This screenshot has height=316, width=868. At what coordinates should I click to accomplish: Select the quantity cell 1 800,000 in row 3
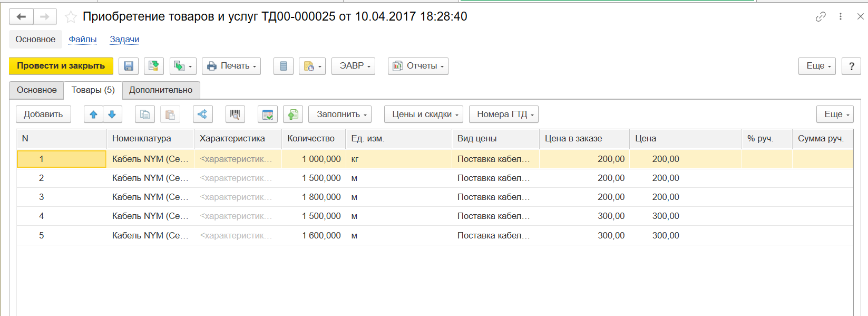(314, 197)
